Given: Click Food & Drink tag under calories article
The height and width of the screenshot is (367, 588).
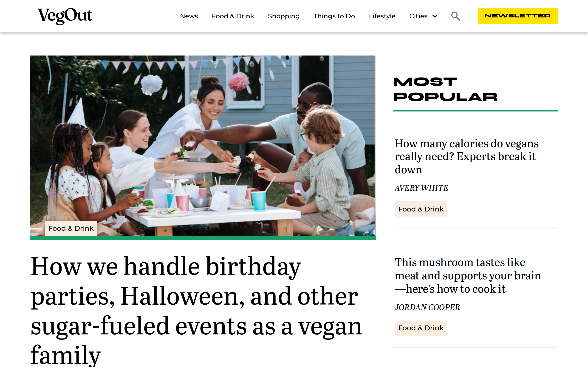Looking at the screenshot, I should (x=421, y=209).
